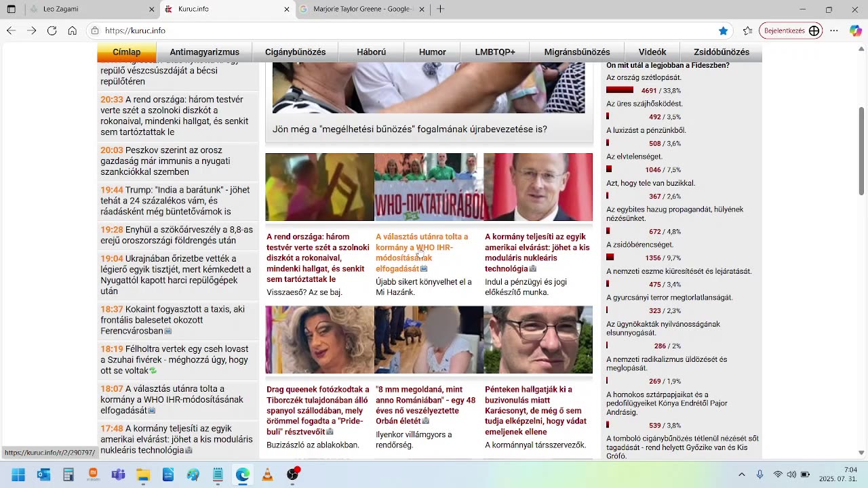Show hidden system tray icons
This screenshot has width=868, height=488.
click(741, 474)
